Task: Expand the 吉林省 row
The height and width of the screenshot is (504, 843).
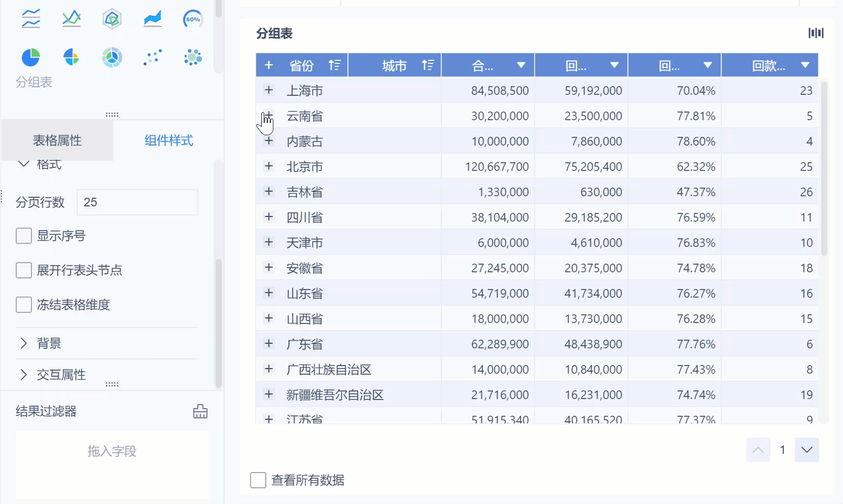Action: coord(269,192)
